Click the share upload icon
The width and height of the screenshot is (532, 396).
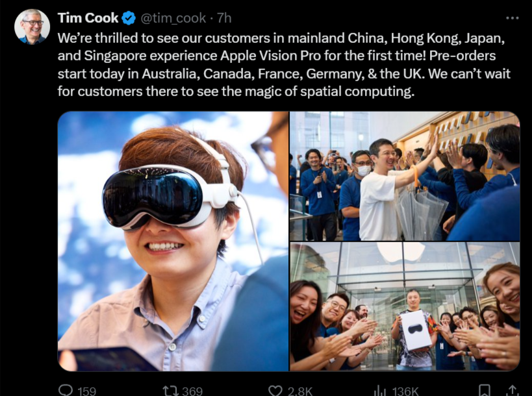click(513, 390)
